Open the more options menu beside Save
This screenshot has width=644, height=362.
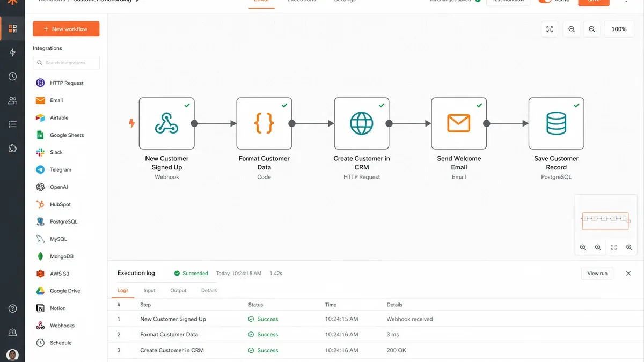click(x=626, y=1)
